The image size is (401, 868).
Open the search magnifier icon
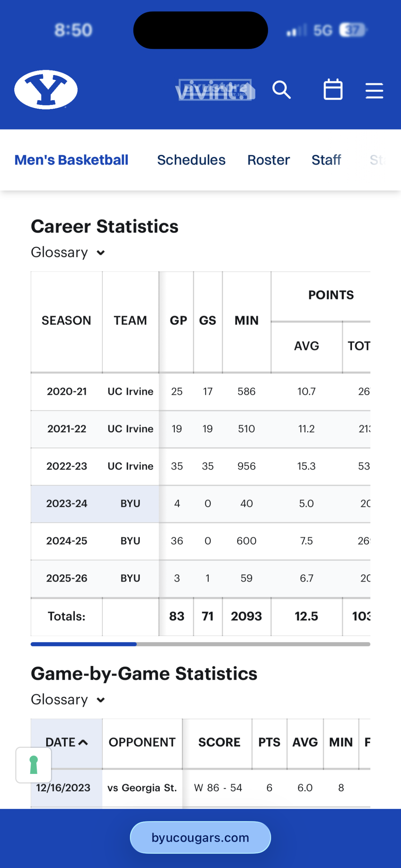(x=281, y=90)
